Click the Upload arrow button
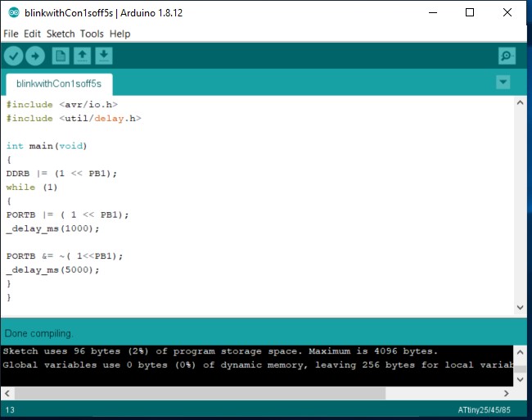 [x=35, y=56]
